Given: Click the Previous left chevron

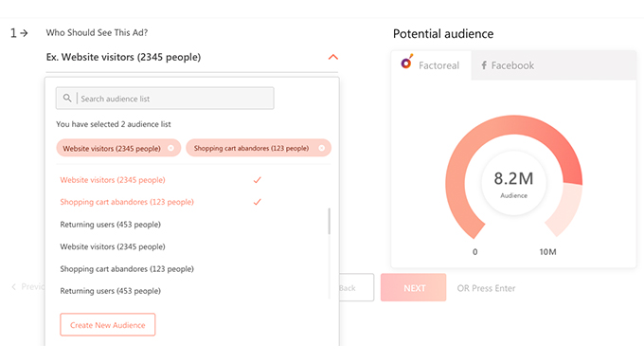Looking at the screenshot, I should [x=13, y=286].
